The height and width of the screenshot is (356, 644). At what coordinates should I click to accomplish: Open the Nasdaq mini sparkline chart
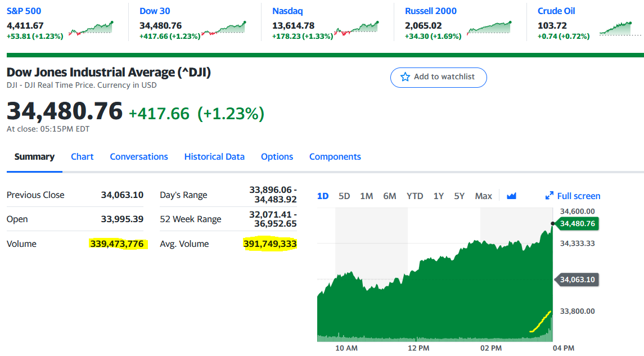tap(357, 28)
